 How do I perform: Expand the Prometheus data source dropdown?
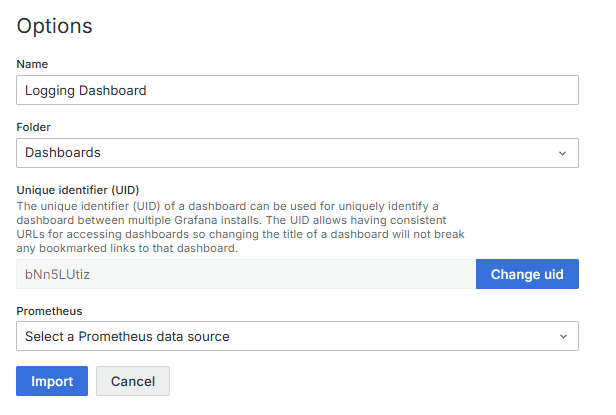[297, 336]
